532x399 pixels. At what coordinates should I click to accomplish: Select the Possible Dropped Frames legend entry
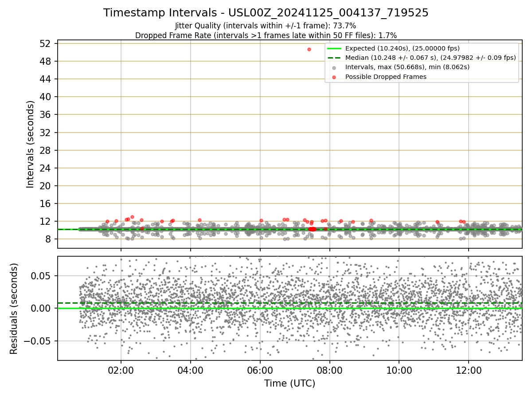point(386,77)
